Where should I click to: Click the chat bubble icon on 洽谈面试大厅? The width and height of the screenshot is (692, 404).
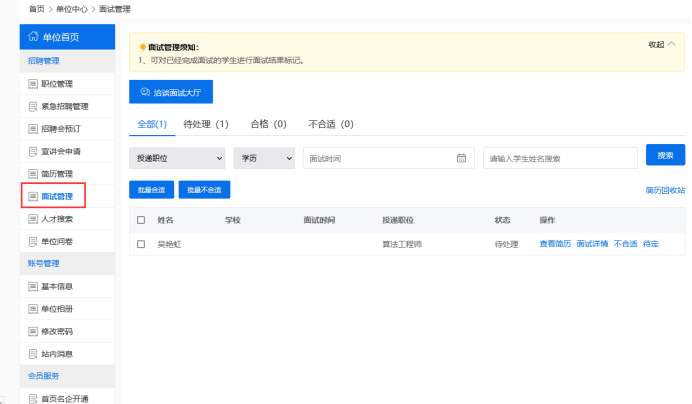coord(145,92)
